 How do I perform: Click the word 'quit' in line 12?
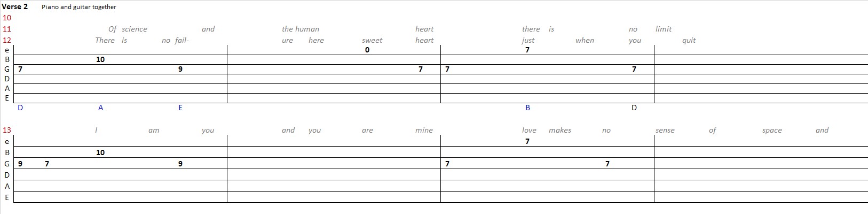pyautogui.click(x=689, y=40)
